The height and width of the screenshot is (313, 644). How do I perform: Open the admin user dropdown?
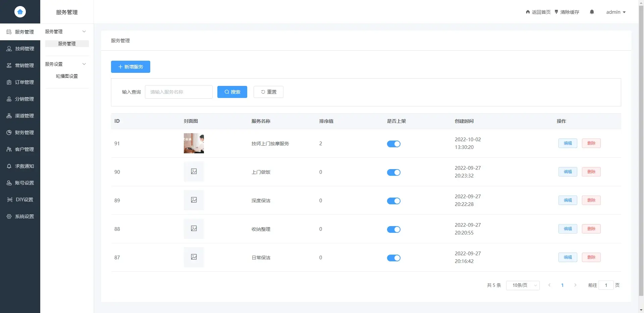616,12
